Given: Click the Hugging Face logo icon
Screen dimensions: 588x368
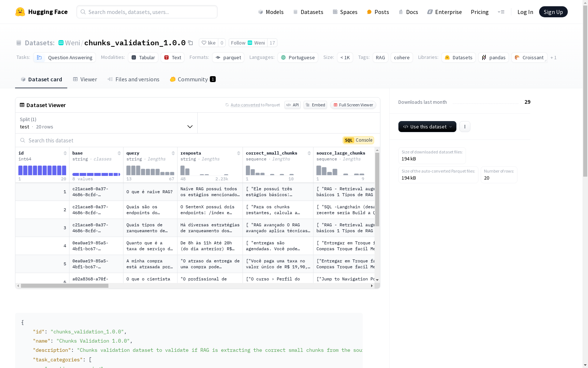Looking at the screenshot, I should coord(20,12).
